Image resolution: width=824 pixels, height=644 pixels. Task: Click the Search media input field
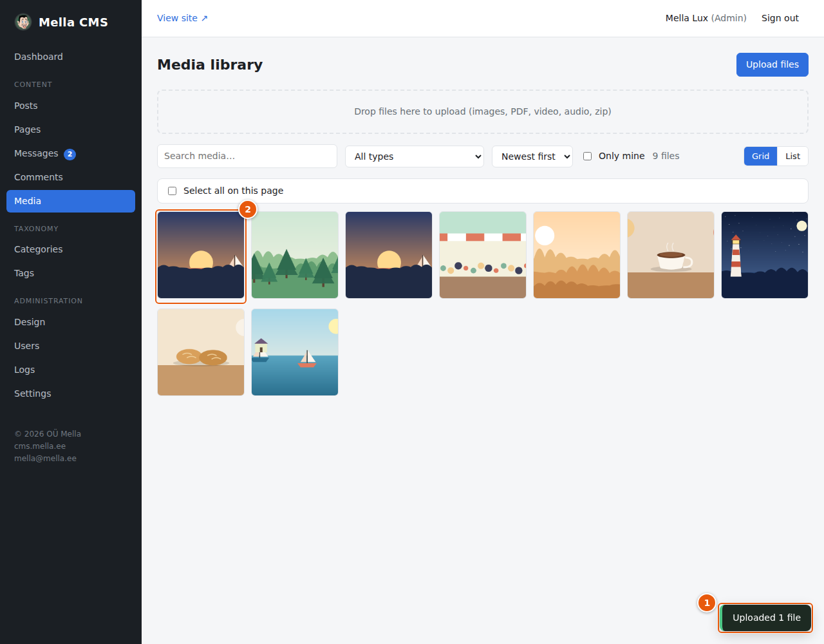tap(247, 156)
